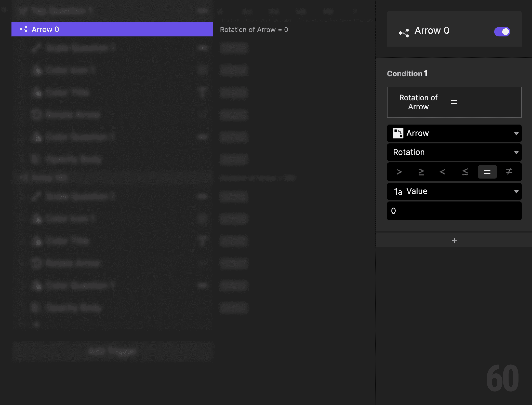Disable the Arrow 0 interaction toggle

[x=502, y=32]
